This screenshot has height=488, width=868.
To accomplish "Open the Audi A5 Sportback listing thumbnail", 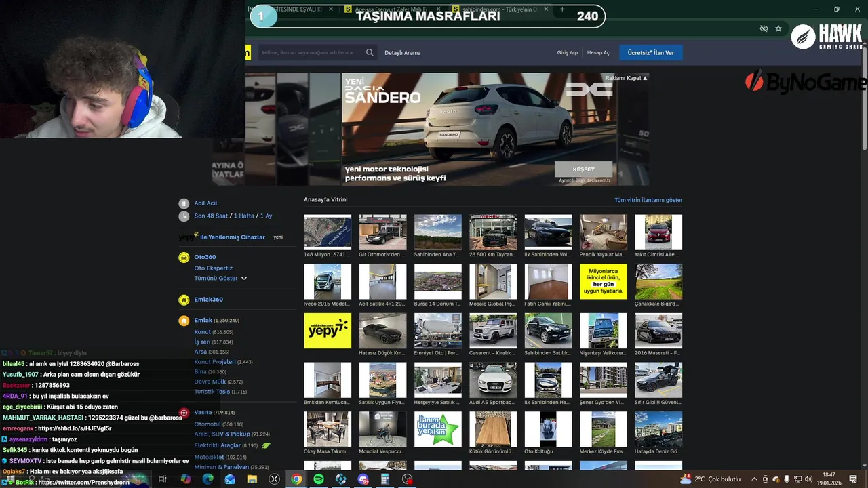I will click(493, 380).
